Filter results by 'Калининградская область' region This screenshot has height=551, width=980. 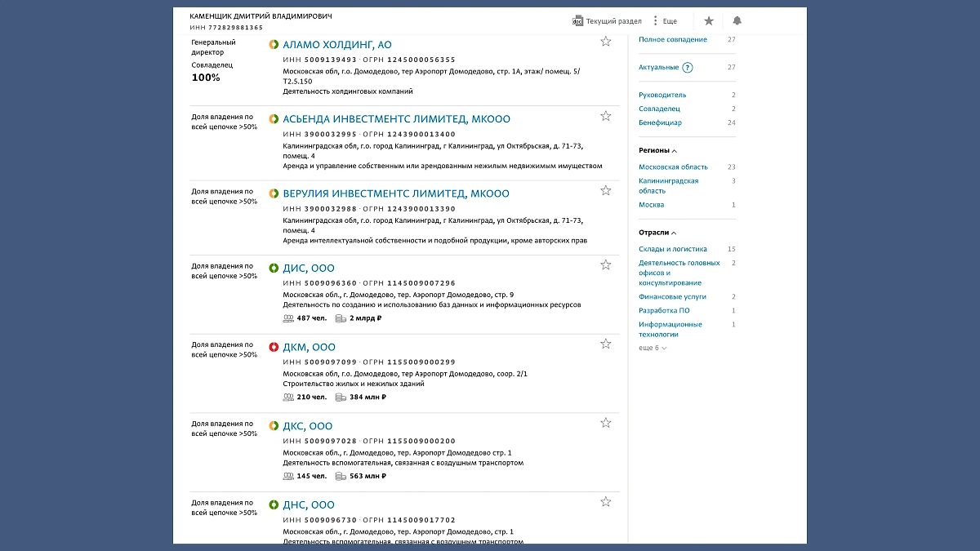[668, 185]
